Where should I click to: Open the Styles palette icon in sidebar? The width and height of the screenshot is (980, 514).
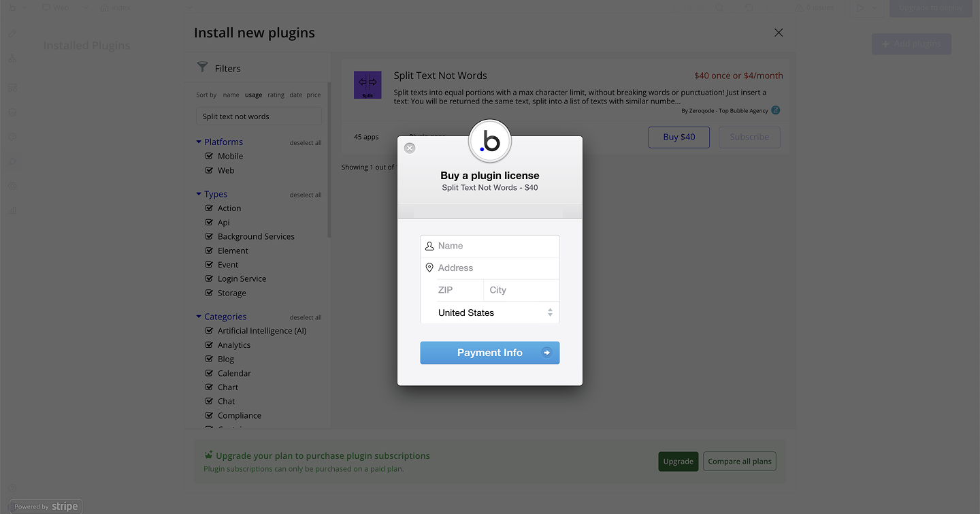tap(12, 137)
